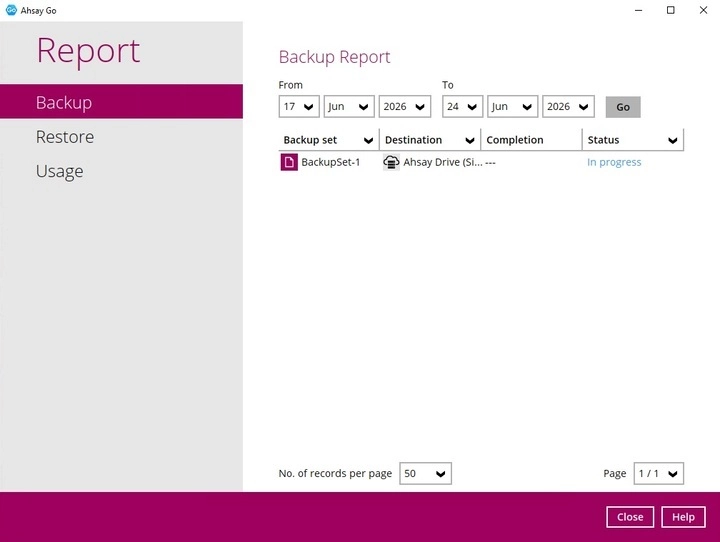Switch to the Restore report tab
Screen dimensions: 720x542
pos(65,137)
